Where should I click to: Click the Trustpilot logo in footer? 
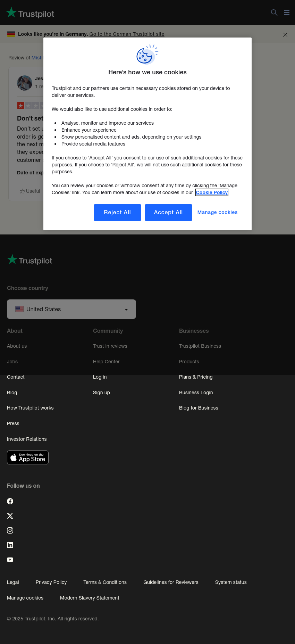(x=29, y=260)
